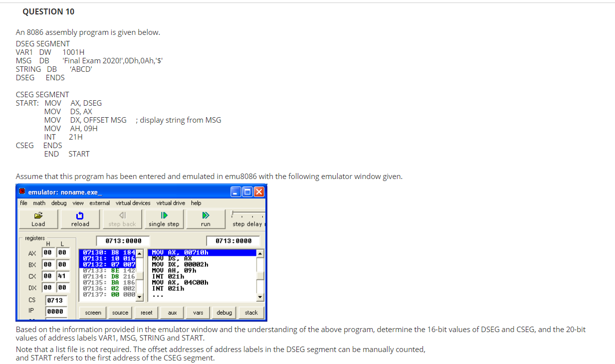Select the Load tool in emu8086
Viewport: 615px width, 364px height.
[x=37, y=218]
